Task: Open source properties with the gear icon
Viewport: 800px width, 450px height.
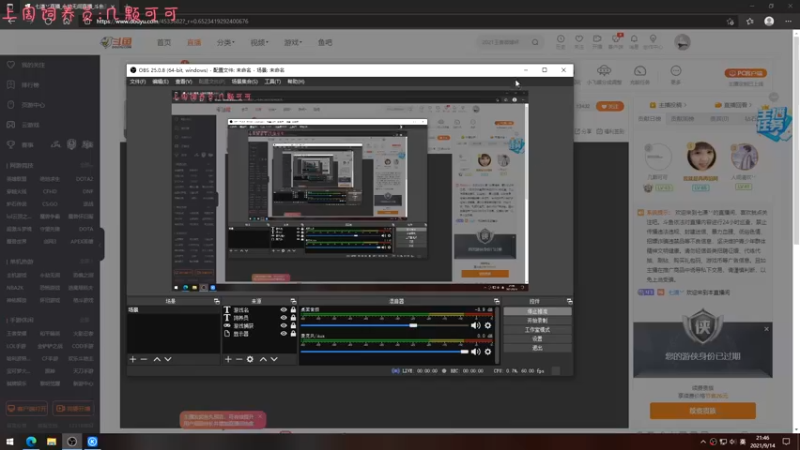Action: 250,359
